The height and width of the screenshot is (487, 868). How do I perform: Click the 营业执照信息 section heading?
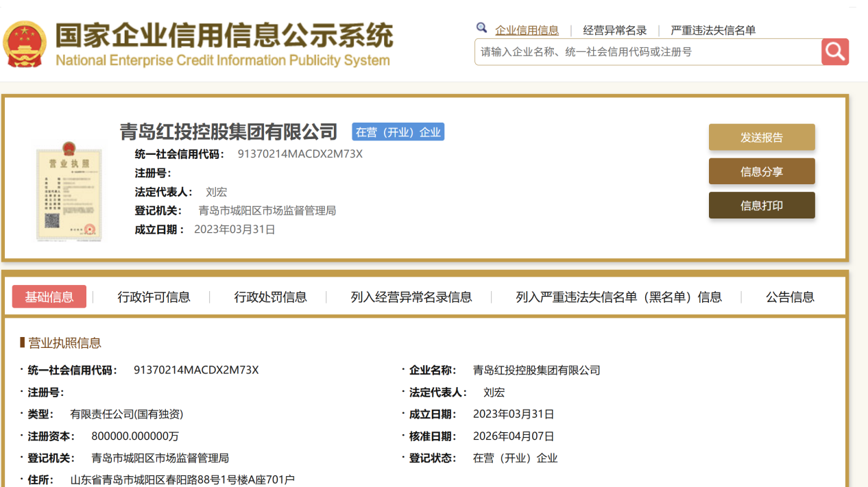pyautogui.click(x=64, y=343)
